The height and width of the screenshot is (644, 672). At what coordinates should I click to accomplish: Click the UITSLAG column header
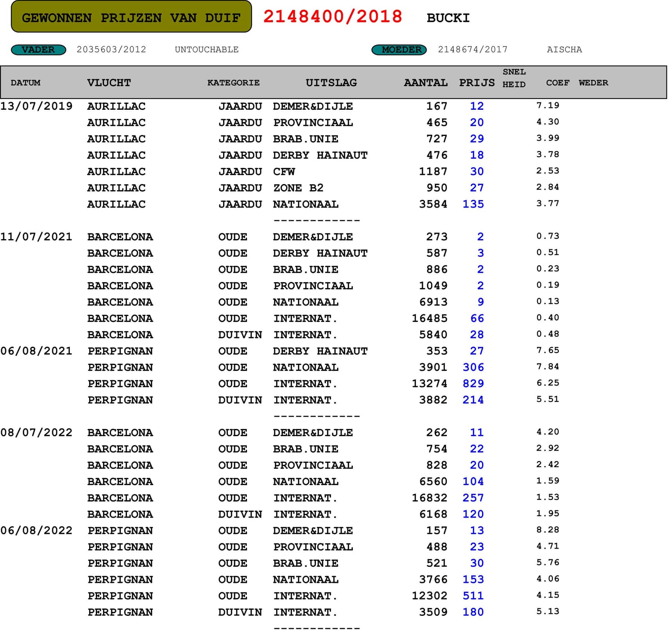[331, 83]
